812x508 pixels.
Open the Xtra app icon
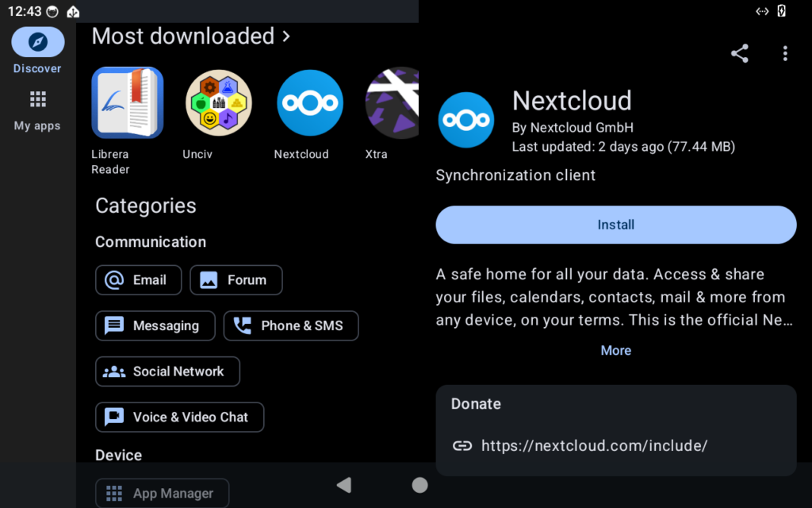[393, 103]
